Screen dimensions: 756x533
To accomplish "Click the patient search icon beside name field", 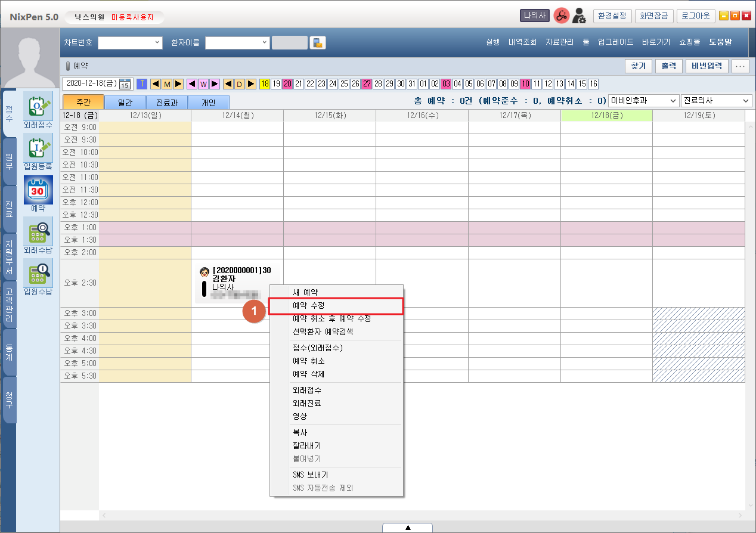I will (318, 43).
